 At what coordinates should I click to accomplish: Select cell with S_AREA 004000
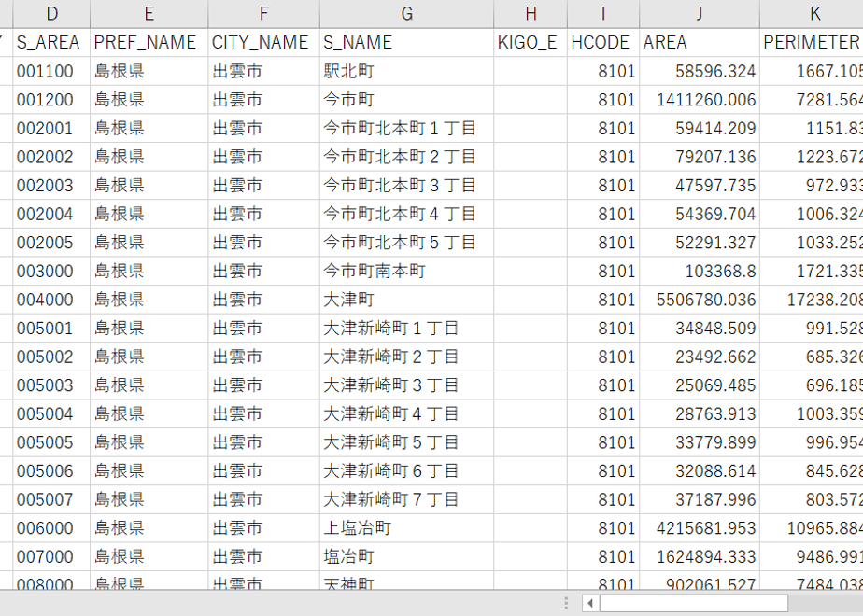pyautogui.click(x=51, y=300)
